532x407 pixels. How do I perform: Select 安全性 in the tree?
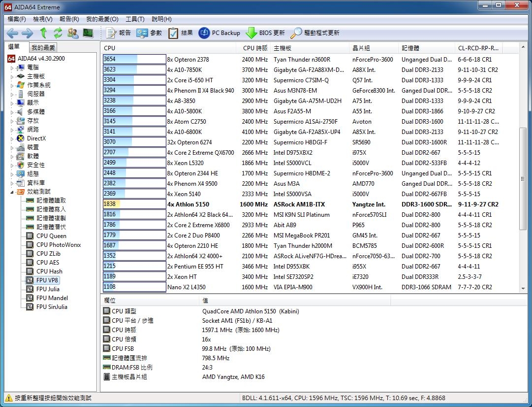(x=36, y=165)
